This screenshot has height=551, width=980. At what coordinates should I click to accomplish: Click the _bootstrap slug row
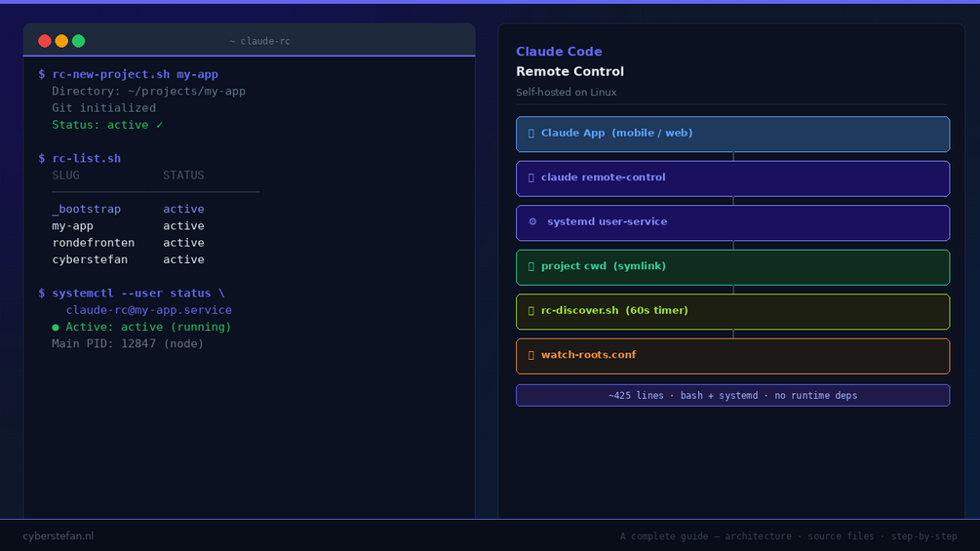(x=86, y=210)
